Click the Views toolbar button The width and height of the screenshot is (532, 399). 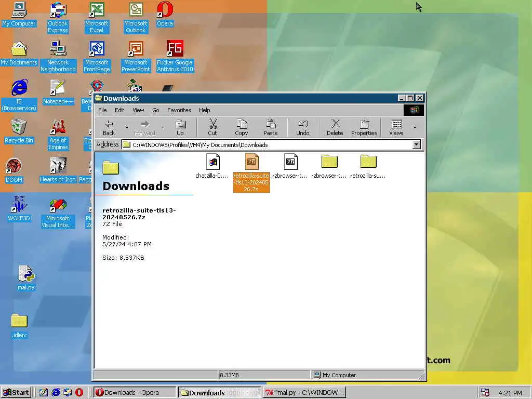click(396, 128)
